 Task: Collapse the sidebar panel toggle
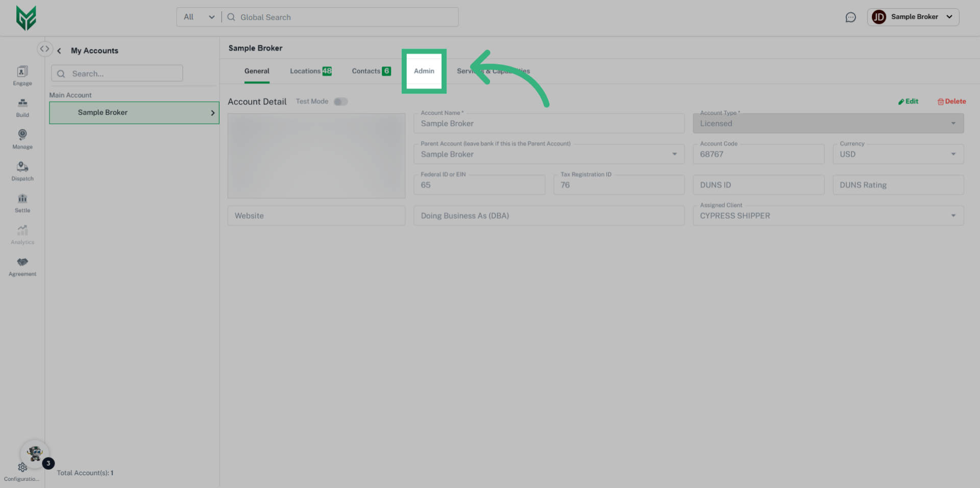[45, 49]
